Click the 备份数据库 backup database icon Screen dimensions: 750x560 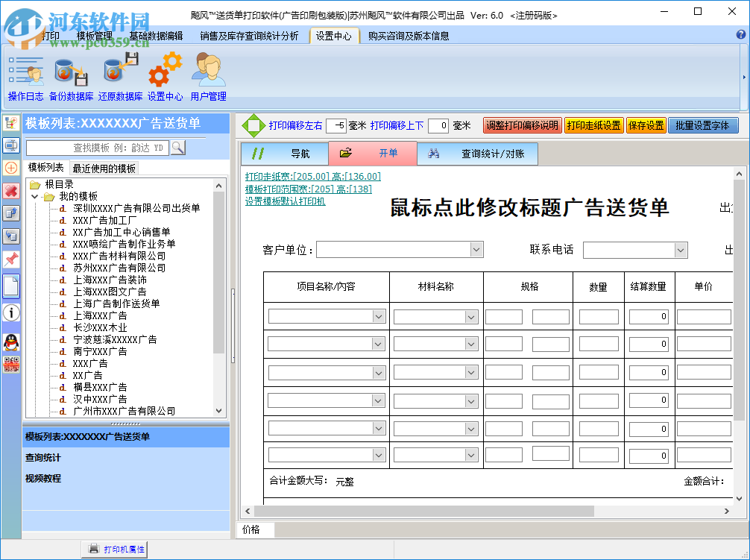(71, 77)
